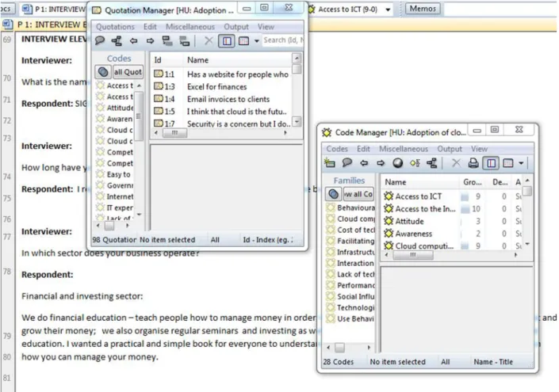Toggle side panel view in Code Manager toolbar
The width and height of the screenshot is (559, 392).
[x=492, y=163]
